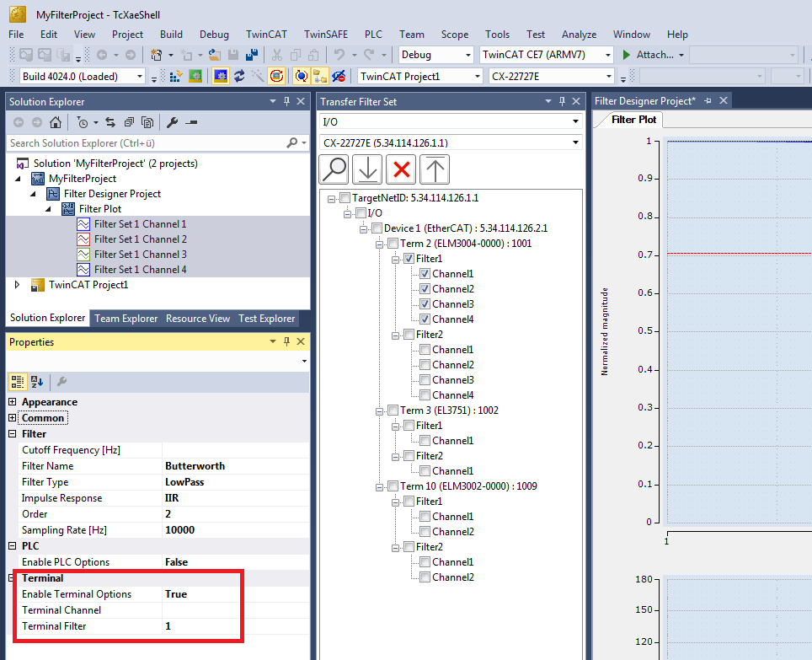Click the magnifier search button in Transfer Filter Set

pos(334,169)
